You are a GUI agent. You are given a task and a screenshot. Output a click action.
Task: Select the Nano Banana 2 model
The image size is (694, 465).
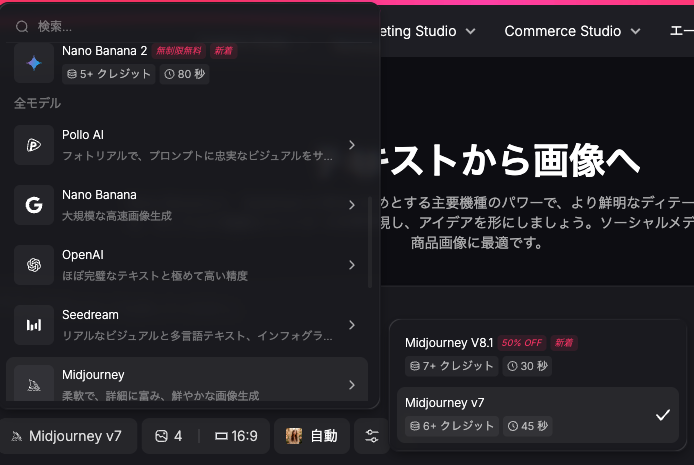[x=188, y=63]
